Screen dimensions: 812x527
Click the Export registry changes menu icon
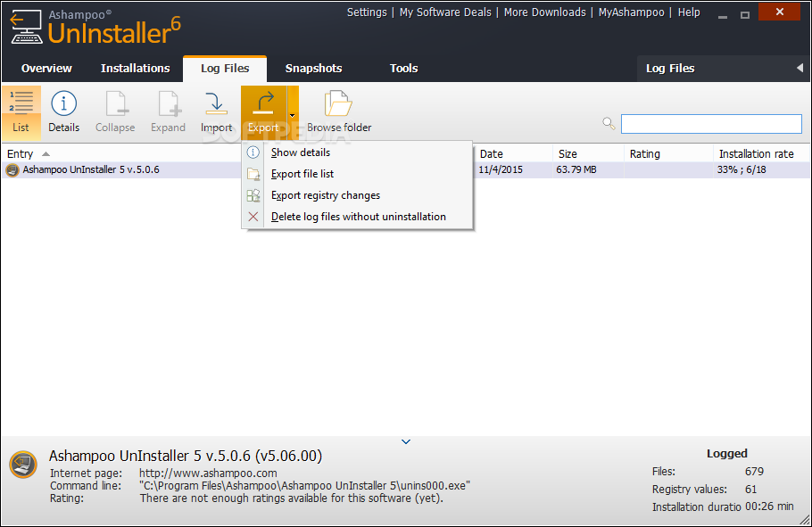click(x=253, y=195)
